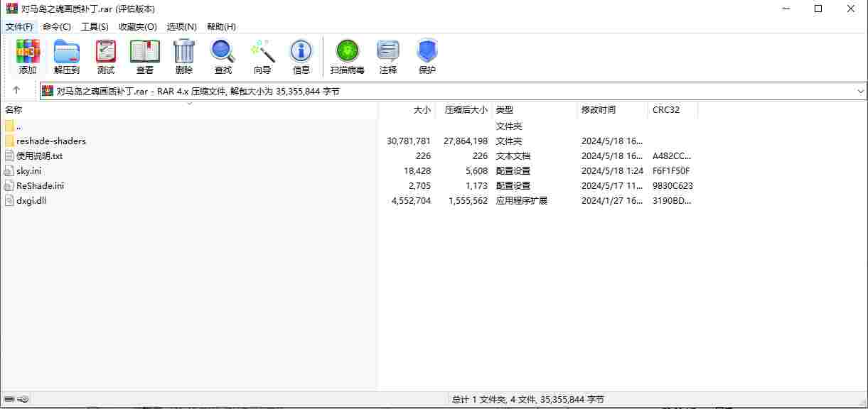
Task: Open the 工具(S) menu
Action: (x=95, y=26)
